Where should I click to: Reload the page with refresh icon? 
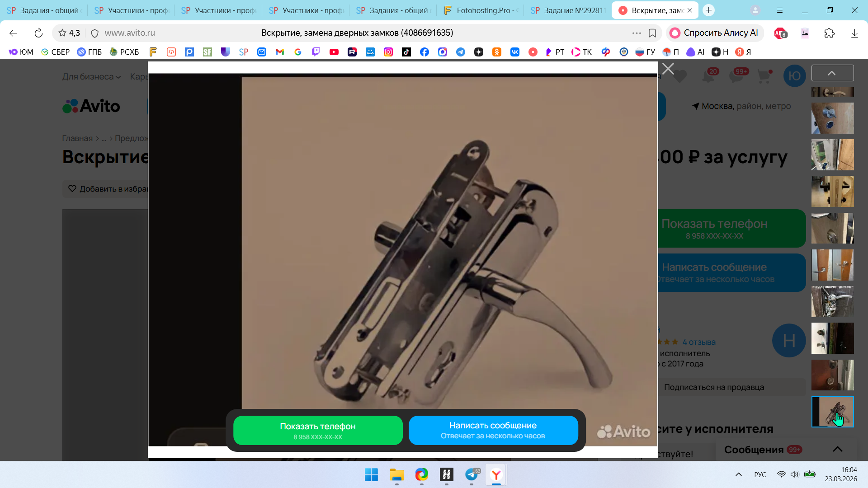point(38,33)
